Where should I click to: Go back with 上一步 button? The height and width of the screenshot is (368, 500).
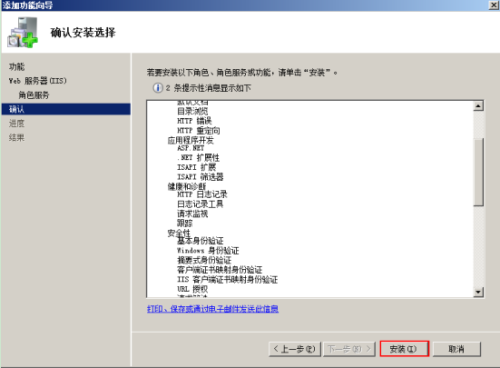pos(295,349)
